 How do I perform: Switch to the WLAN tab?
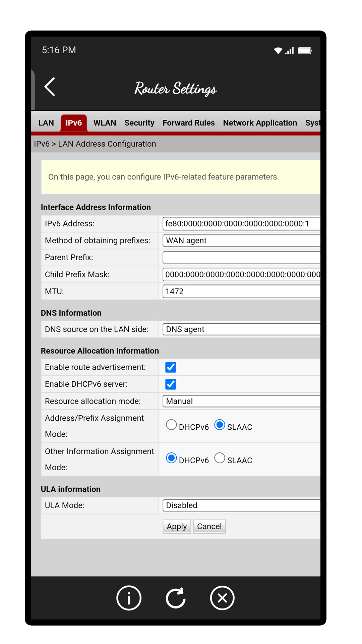pyautogui.click(x=105, y=123)
